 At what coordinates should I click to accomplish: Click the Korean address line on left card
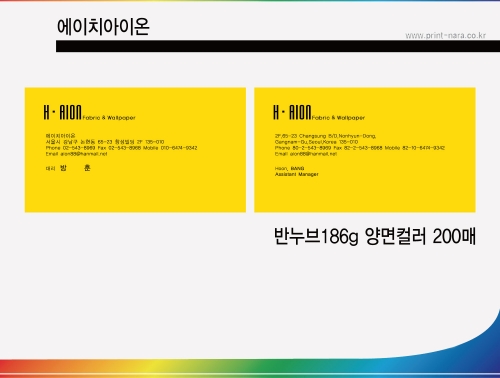[x=105, y=142]
